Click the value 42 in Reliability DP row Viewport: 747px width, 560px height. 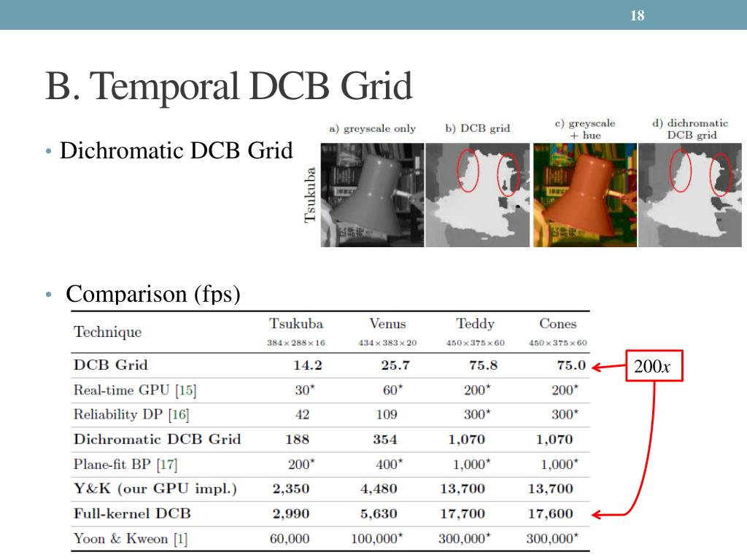click(x=302, y=414)
